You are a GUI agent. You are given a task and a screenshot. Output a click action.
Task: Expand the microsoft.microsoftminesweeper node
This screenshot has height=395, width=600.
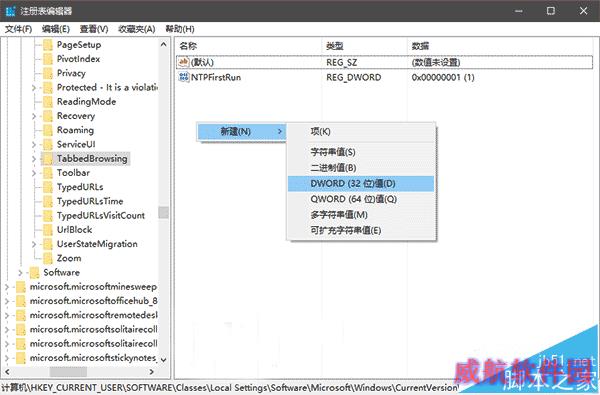[x=7, y=287]
